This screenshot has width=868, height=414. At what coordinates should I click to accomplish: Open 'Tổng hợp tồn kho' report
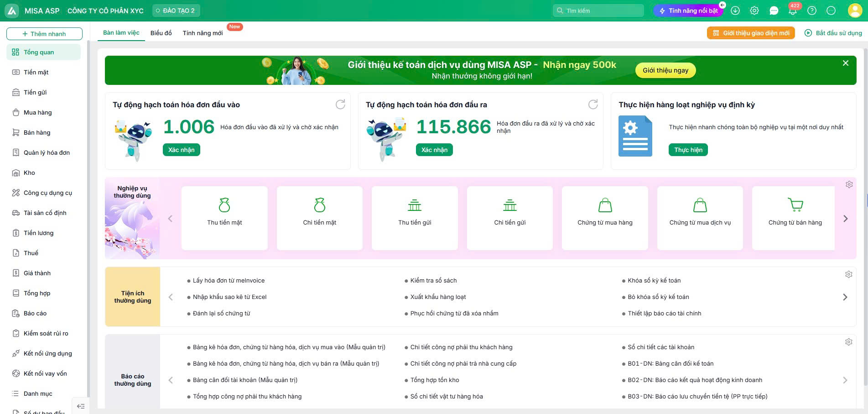(435, 380)
